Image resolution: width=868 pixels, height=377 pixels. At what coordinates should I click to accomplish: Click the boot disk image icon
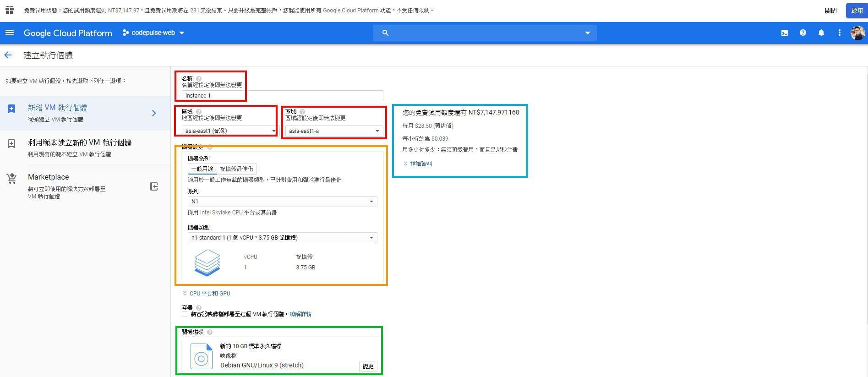202,356
